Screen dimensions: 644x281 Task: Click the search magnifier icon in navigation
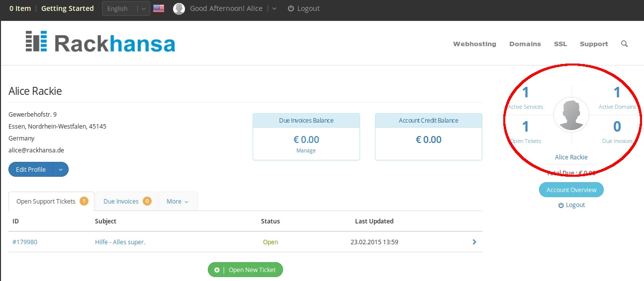pyautogui.click(x=624, y=44)
